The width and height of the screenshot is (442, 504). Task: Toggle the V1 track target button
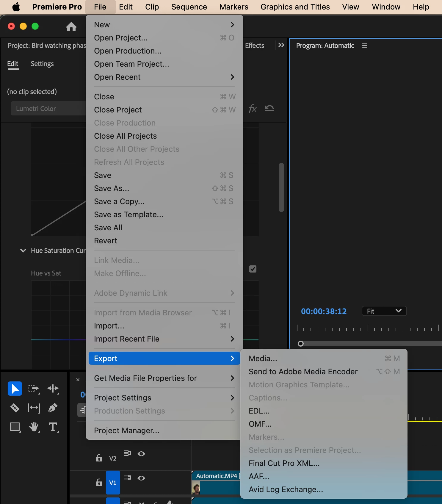[x=113, y=483]
